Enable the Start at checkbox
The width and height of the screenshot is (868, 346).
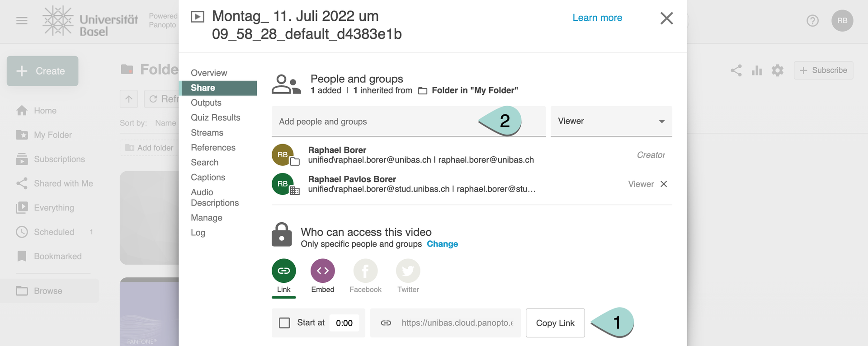point(284,323)
